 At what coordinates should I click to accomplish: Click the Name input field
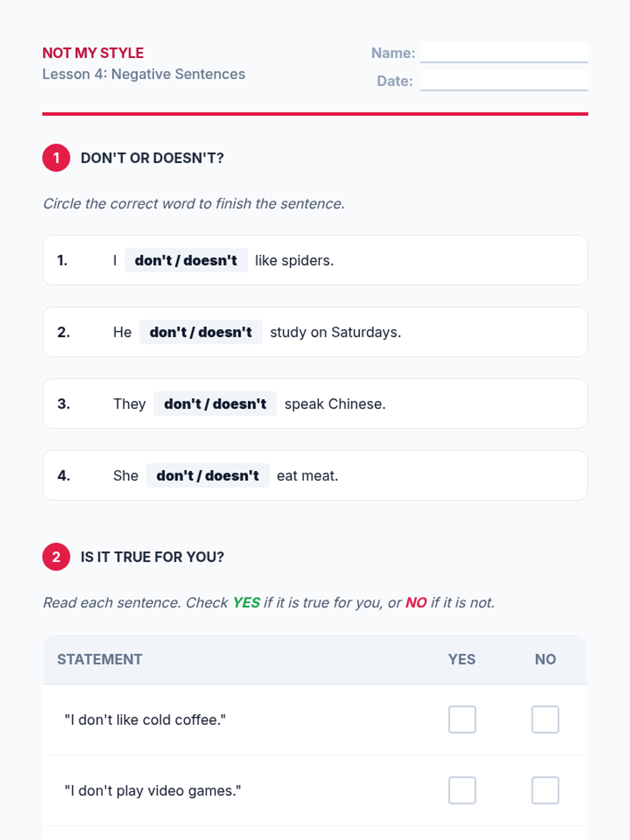pyautogui.click(x=503, y=52)
